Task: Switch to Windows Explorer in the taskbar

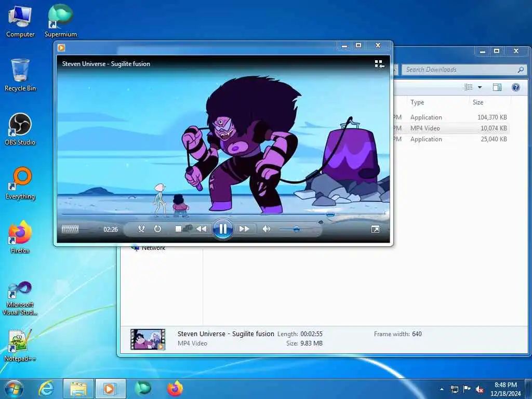Action: click(78, 389)
